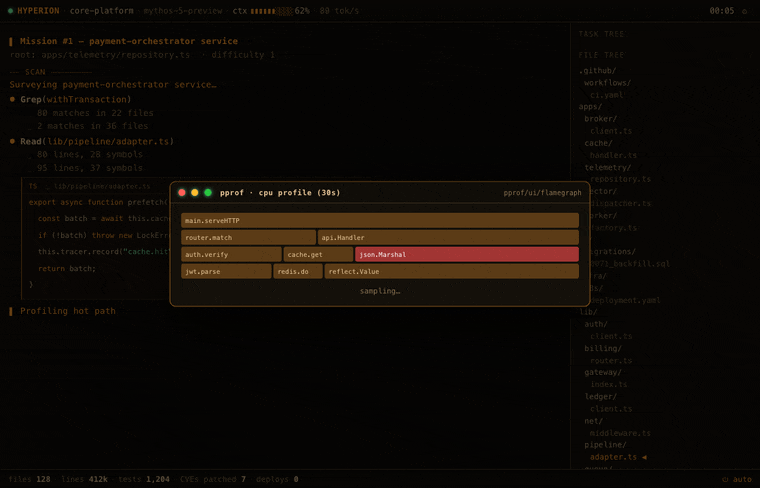This screenshot has height=488, width=760.
Task: Click the Mission #1 payment-orchestrator heading
Action: 129,41
